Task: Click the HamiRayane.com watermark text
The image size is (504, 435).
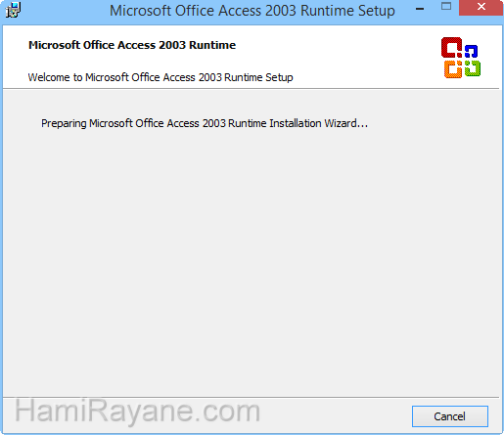Action: coord(137,412)
